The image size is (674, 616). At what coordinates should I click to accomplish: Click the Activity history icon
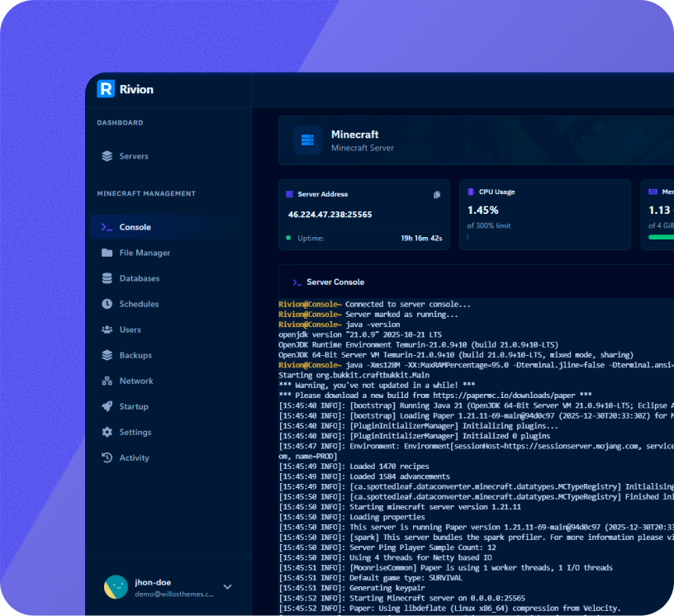point(107,457)
